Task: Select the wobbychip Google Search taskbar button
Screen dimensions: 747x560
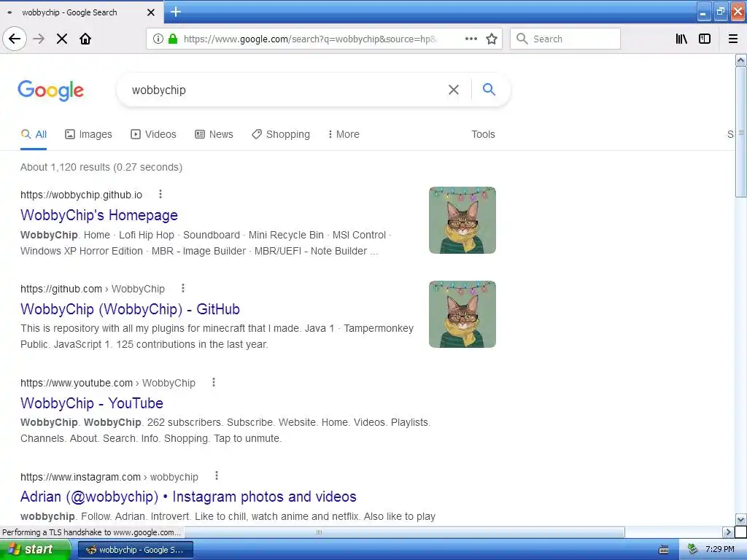Action: coord(136,550)
